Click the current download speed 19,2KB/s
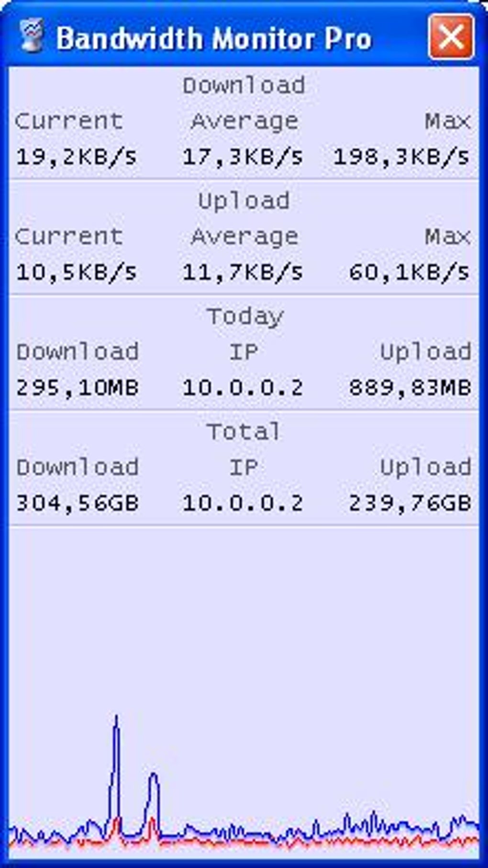Viewport: 488px width, 868px height. pyautogui.click(x=77, y=157)
